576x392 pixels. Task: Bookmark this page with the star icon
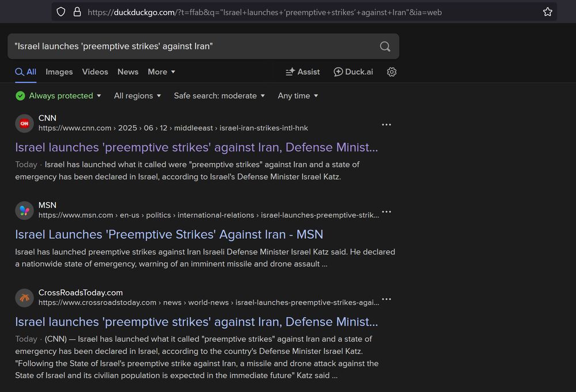(x=547, y=12)
